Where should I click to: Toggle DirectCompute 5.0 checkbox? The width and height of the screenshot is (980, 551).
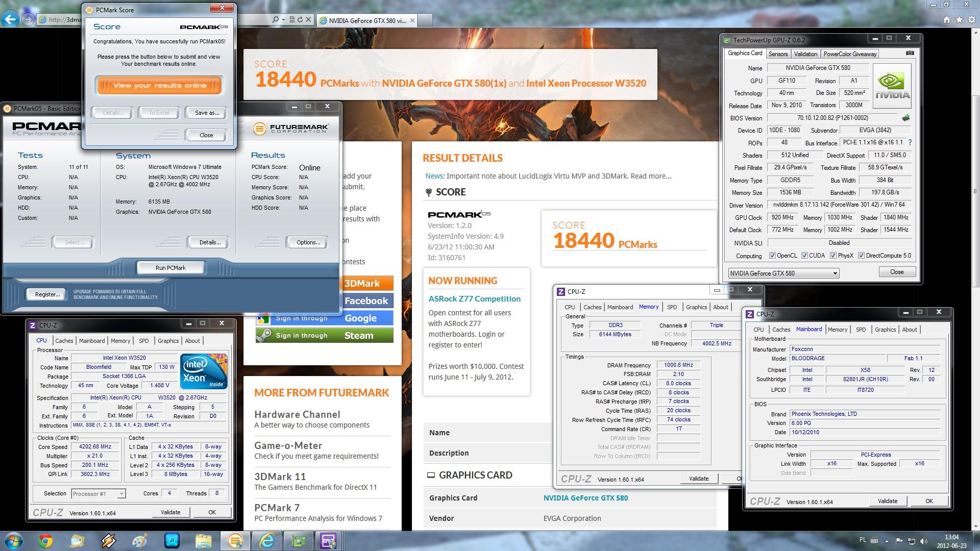tap(861, 256)
